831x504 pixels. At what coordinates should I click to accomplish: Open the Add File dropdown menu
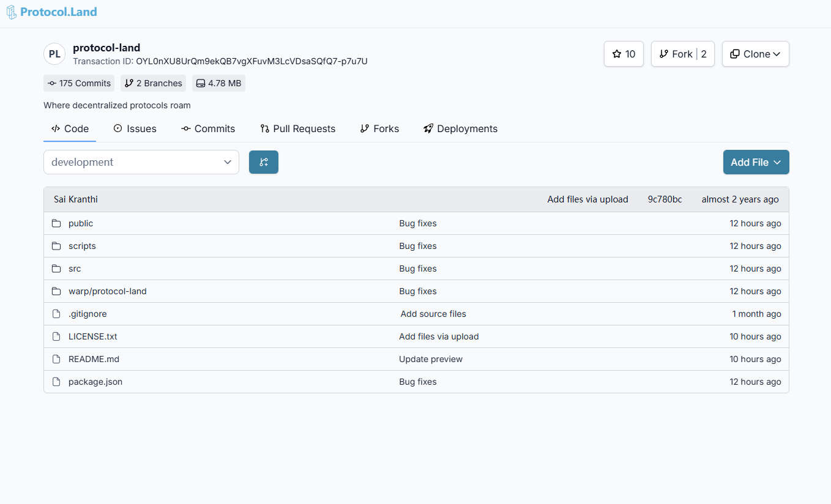click(x=756, y=162)
